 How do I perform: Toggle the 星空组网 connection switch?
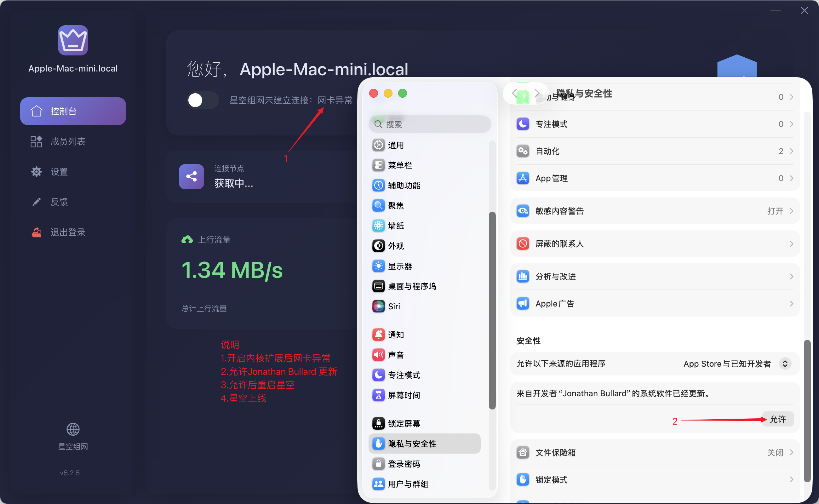click(202, 100)
